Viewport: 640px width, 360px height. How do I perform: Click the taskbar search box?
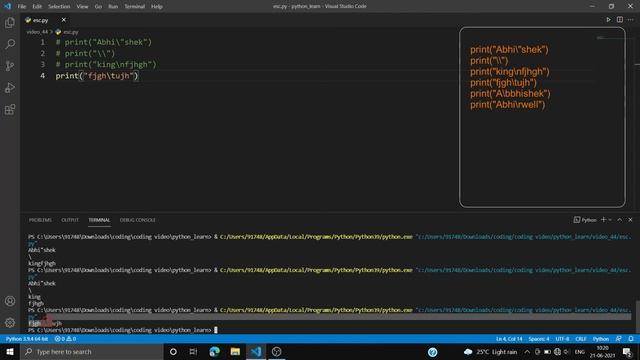pyautogui.click(x=91, y=352)
